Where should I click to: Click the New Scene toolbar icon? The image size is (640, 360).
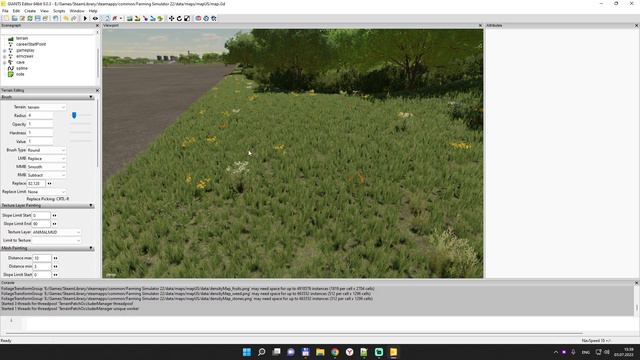click(7, 18)
